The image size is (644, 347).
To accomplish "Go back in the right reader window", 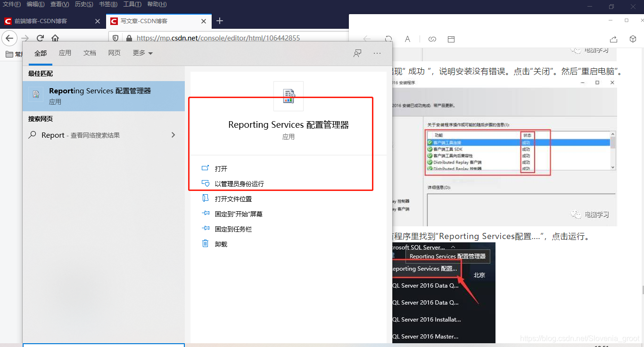I will pos(366,39).
